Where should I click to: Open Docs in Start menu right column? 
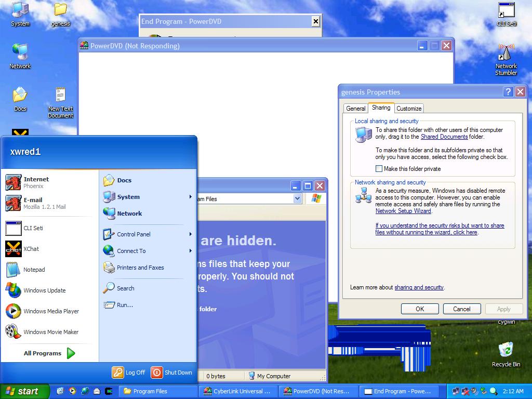tap(148, 180)
